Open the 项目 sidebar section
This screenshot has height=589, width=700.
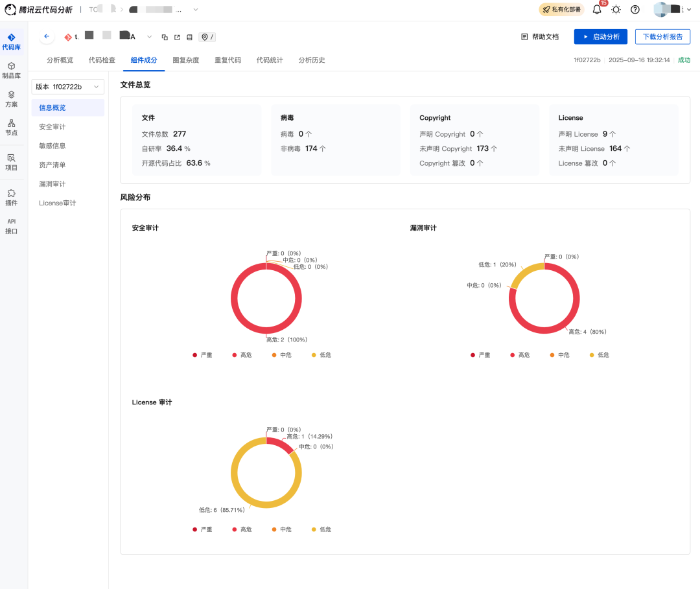click(12, 163)
